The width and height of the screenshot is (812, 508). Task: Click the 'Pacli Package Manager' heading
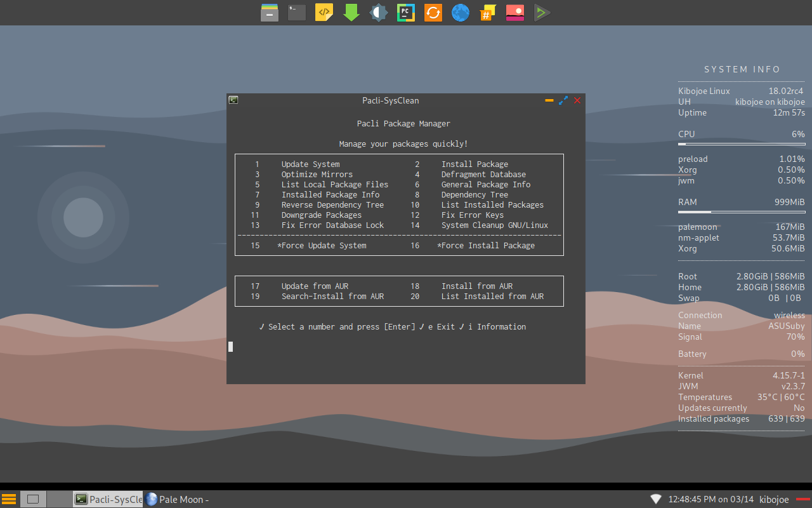point(403,123)
